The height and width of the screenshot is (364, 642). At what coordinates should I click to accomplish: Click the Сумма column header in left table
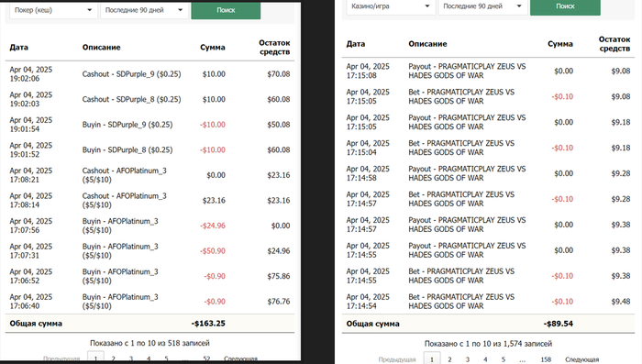tap(213, 48)
